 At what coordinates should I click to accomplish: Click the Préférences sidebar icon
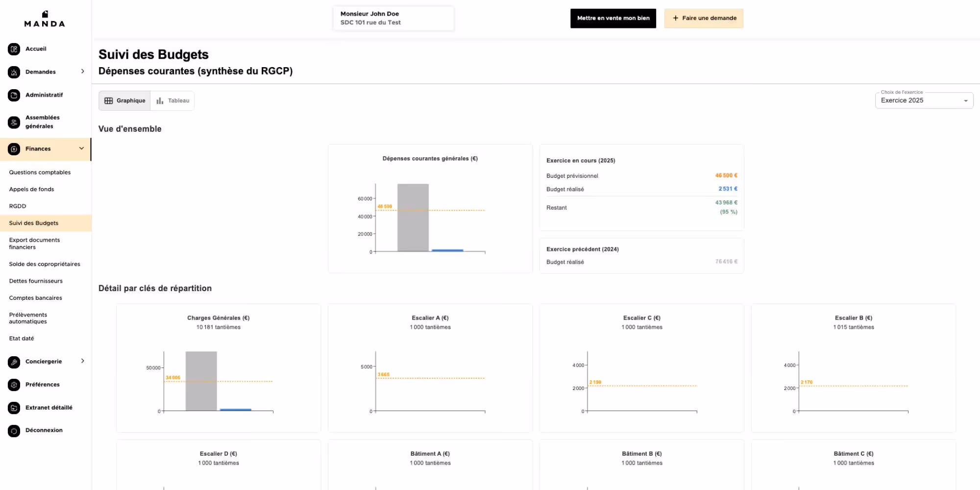tap(14, 385)
